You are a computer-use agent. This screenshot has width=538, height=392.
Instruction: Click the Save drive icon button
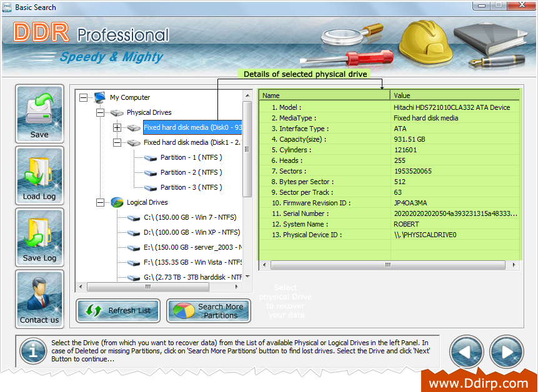pyautogui.click(x=39, y=114)
